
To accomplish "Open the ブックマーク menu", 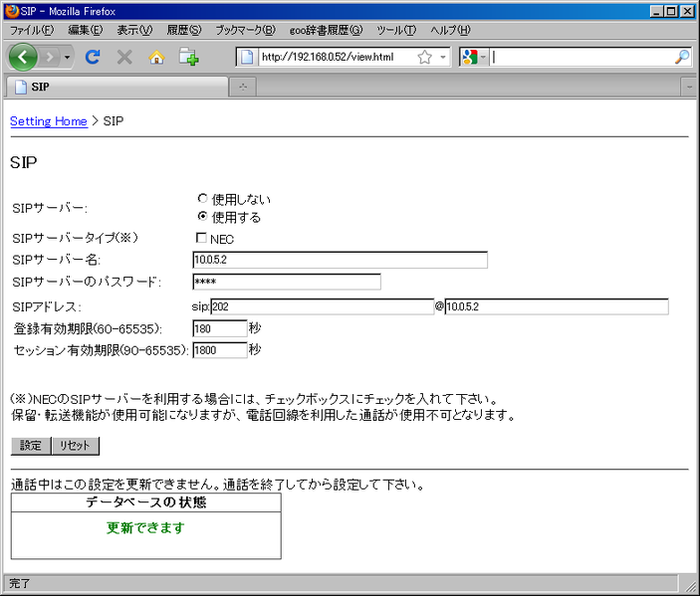I will tap(244, 30).
